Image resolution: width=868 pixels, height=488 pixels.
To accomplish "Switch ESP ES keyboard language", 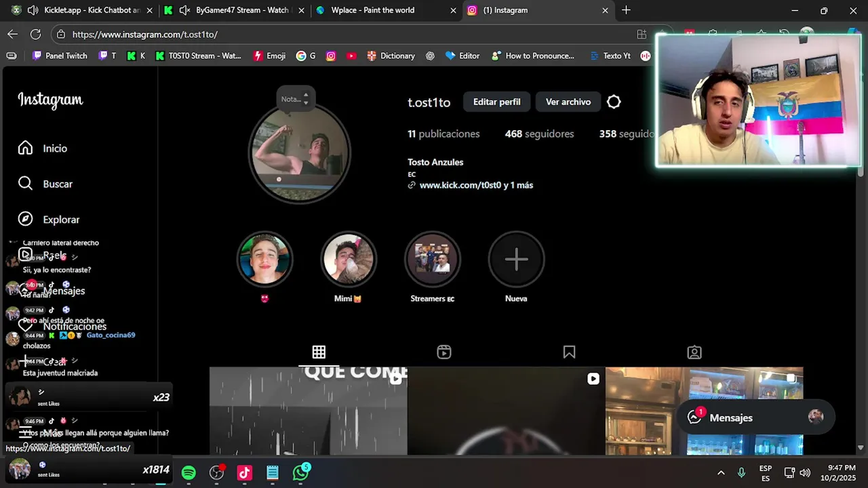I will click(766, 473).
